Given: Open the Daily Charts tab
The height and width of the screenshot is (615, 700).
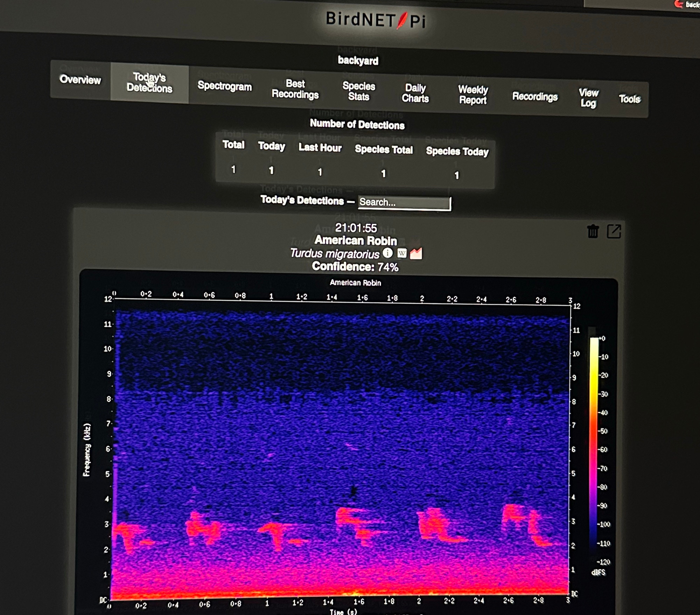Looking at the screenshot, I should pyautogui.click(x=415, y=93).
